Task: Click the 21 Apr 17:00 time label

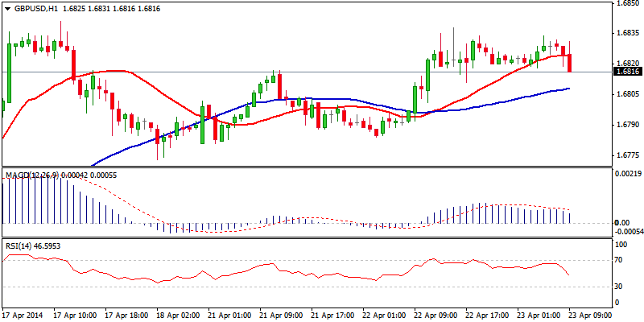Action: 332,315
